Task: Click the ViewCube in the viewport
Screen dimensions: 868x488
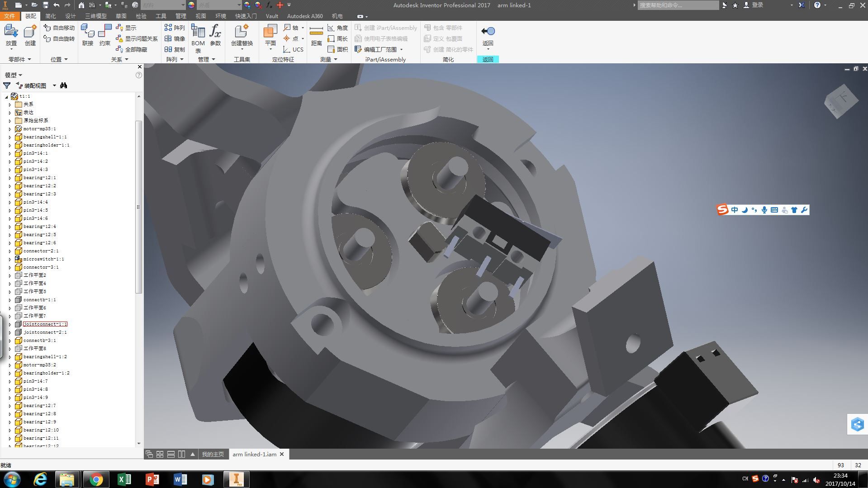Action: click(x=841, y=102)
